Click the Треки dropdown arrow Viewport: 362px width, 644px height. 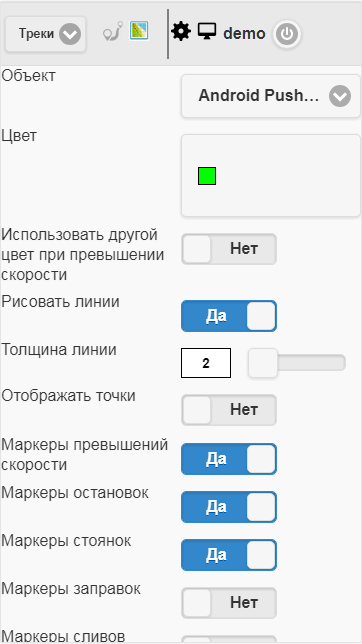(x=70, y=34)
